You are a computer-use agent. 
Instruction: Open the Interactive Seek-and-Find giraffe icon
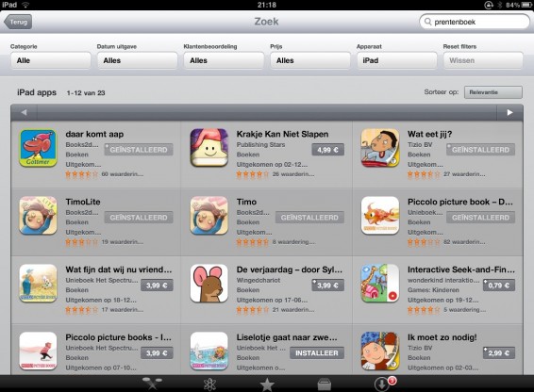pos(380,284)
